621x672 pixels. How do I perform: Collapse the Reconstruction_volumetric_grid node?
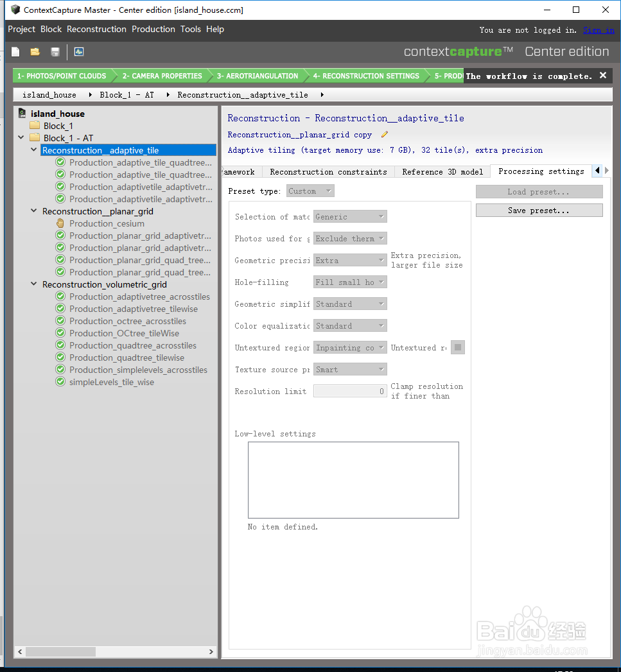pyautogui.click(x=34, y=284)
